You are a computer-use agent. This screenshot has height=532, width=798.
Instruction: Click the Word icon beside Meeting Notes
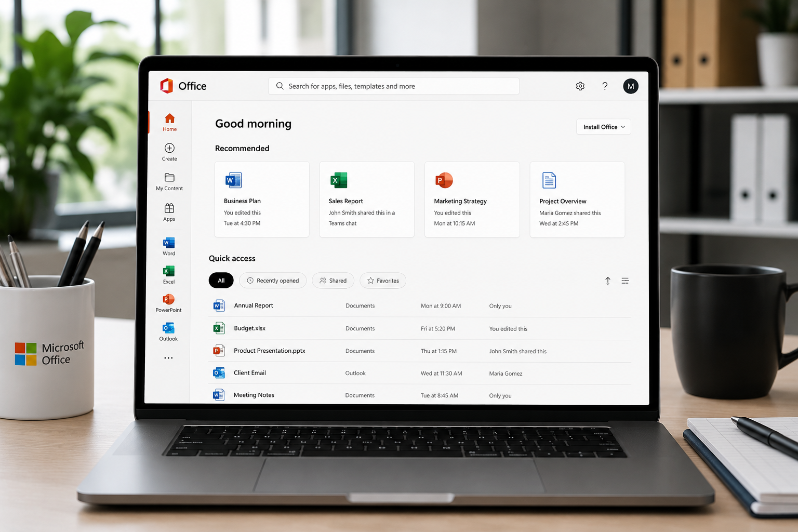click(219, 395)
